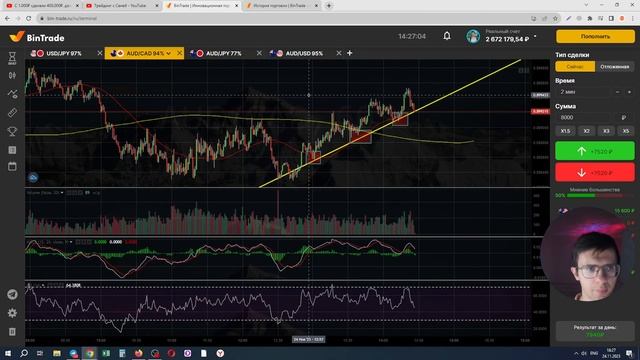Viewport: 640px width, 360px height.
Task: Select Отложенная deal type
Action: tap(614, 67)
